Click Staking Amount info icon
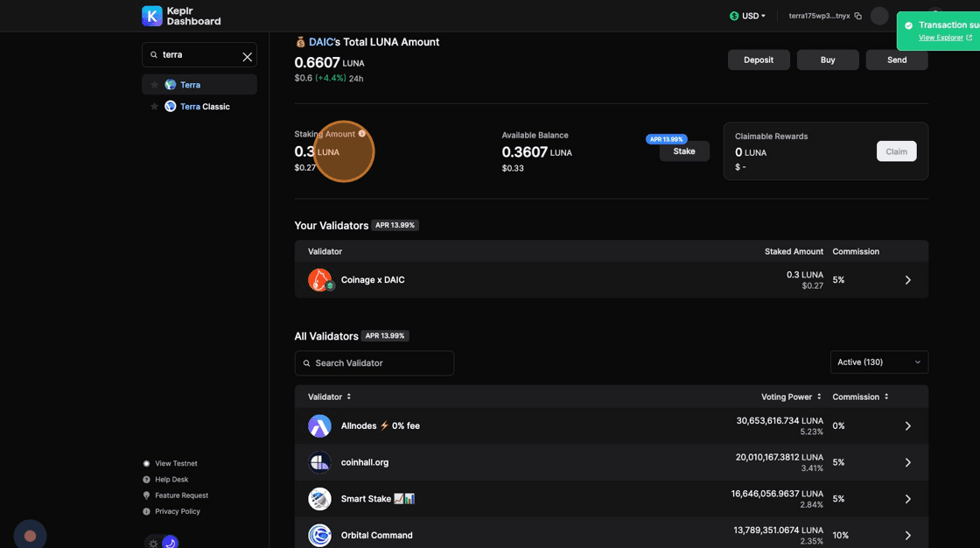The width and height of the screenshot is (980, 548). point(362,134)
